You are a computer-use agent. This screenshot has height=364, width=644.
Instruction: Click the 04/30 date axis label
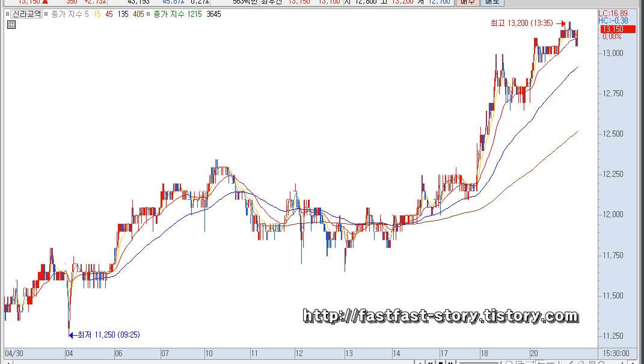coord(14,353)
